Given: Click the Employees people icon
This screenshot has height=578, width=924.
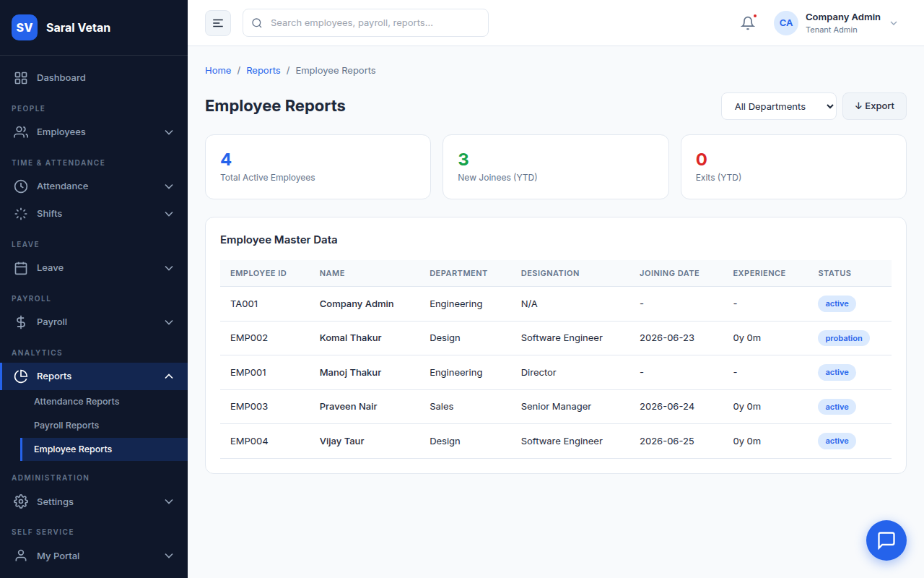Looking at the screenshot, I should click(x=21, y=132).
